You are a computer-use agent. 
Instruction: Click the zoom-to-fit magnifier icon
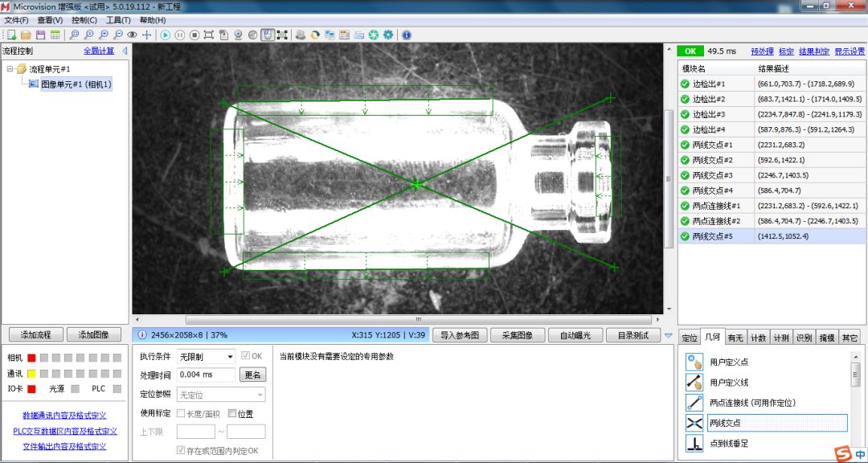click(74, 35)
